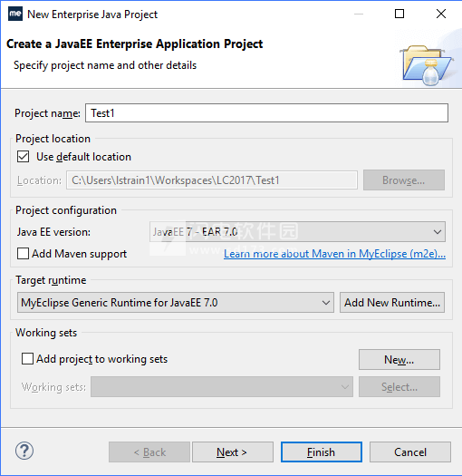Viewport: 462px width, 476px height.
Task: Open the help question mark icon
Action: pyautogui.click(x=24, y=451)
